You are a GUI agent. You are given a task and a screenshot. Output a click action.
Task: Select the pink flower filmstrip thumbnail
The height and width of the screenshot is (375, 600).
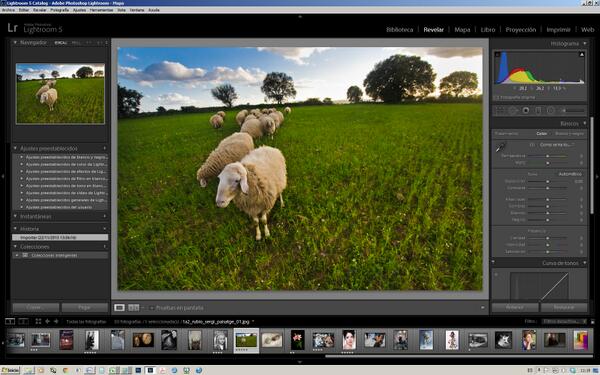coord(297,340)
